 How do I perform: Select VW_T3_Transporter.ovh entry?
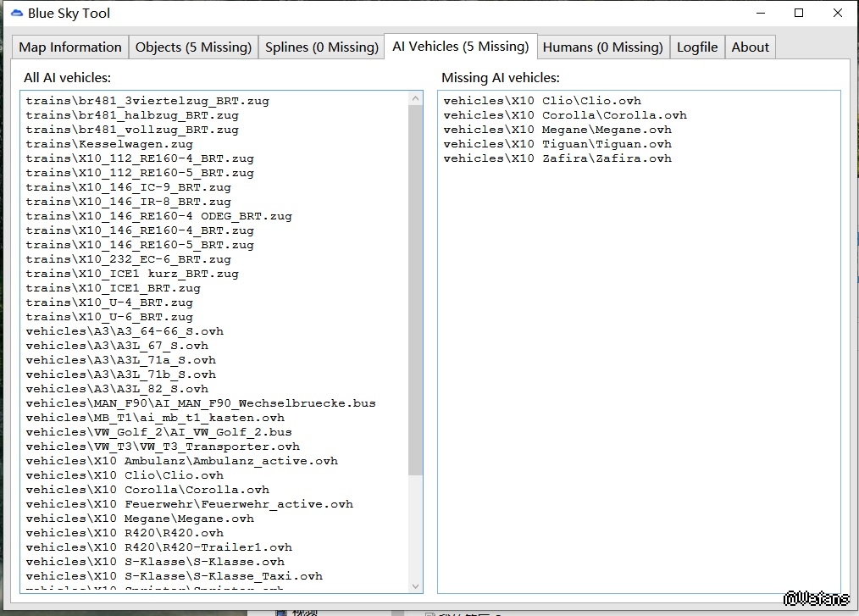(x=163, y=446)
